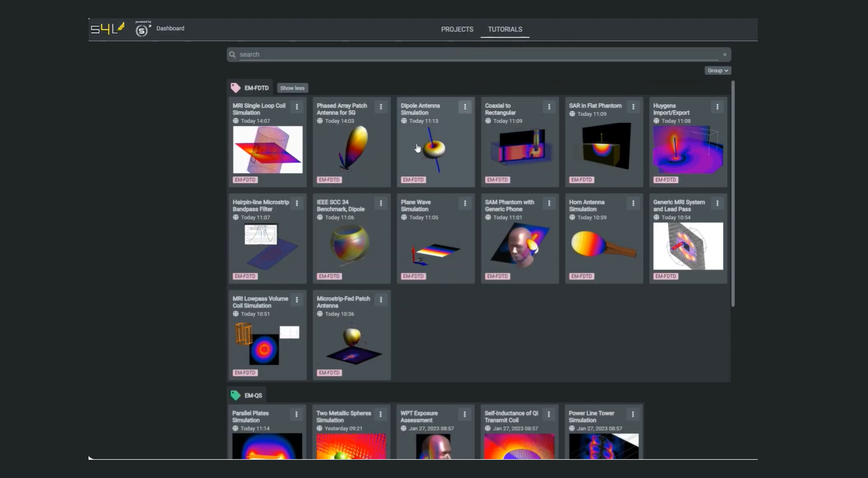
Task: Open SAM Phantom with Generic Phone thumbnail
Action: tap(520, 246)
